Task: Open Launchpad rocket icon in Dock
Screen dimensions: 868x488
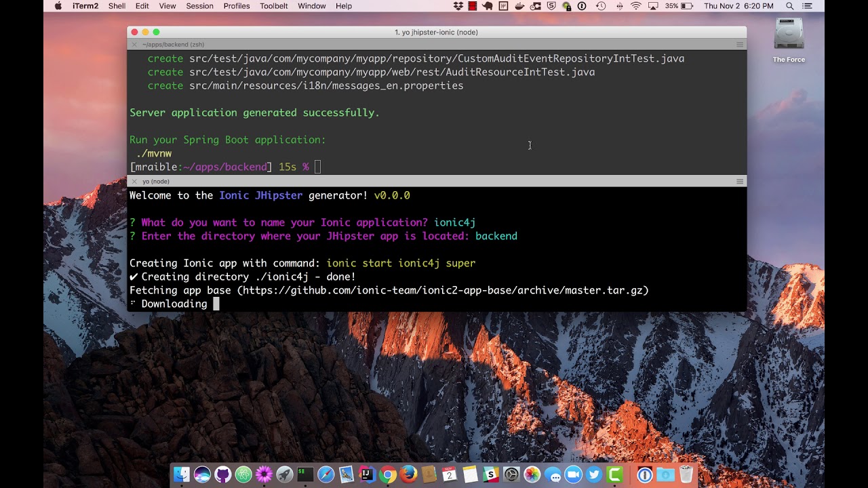Action: click(285, 474)
